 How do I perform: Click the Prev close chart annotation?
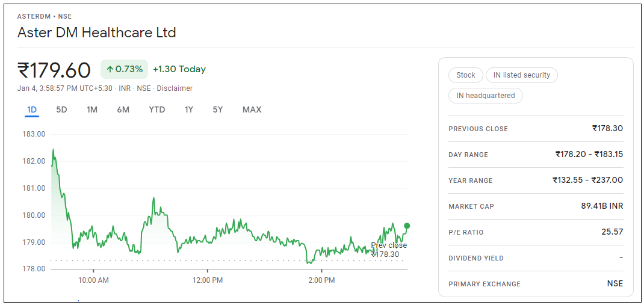(x=389, y=250)
